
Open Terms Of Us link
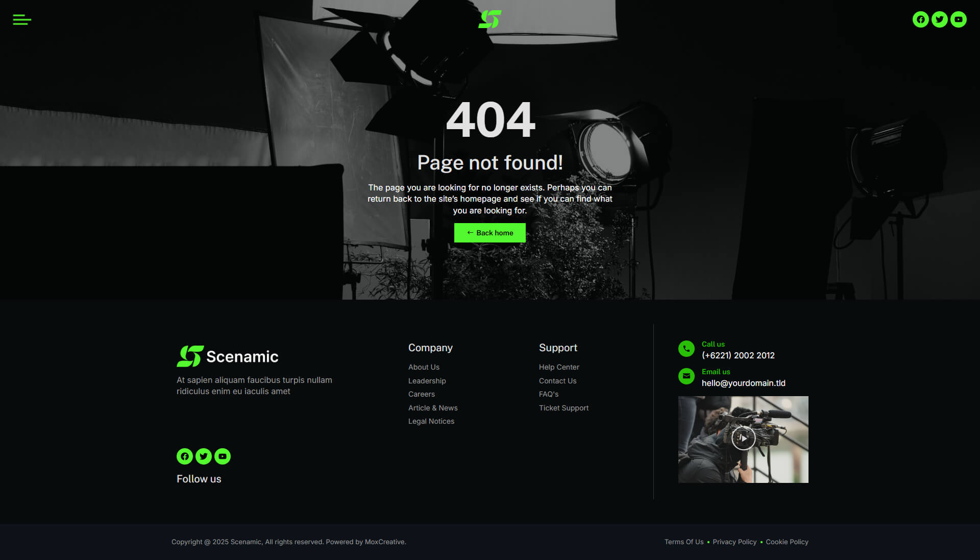click(x=684, y=542)
